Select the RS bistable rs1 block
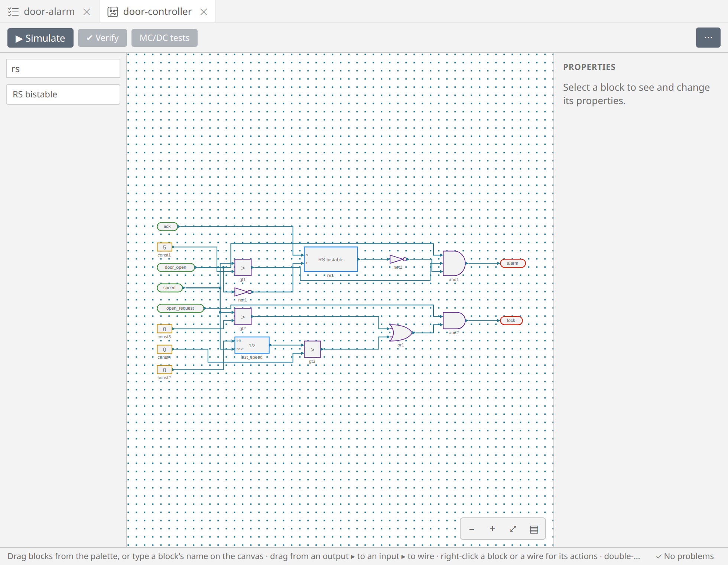728x565 pixels. 331,259
